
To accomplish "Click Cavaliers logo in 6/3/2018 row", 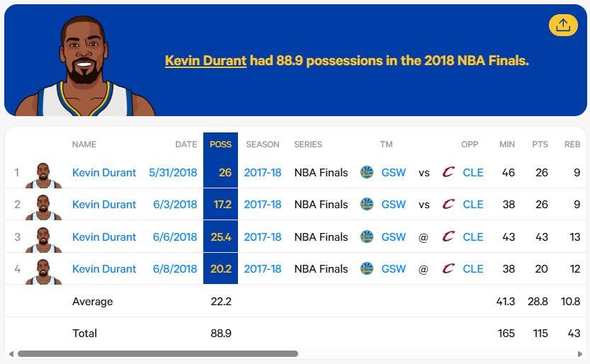I will coord(448,204).
